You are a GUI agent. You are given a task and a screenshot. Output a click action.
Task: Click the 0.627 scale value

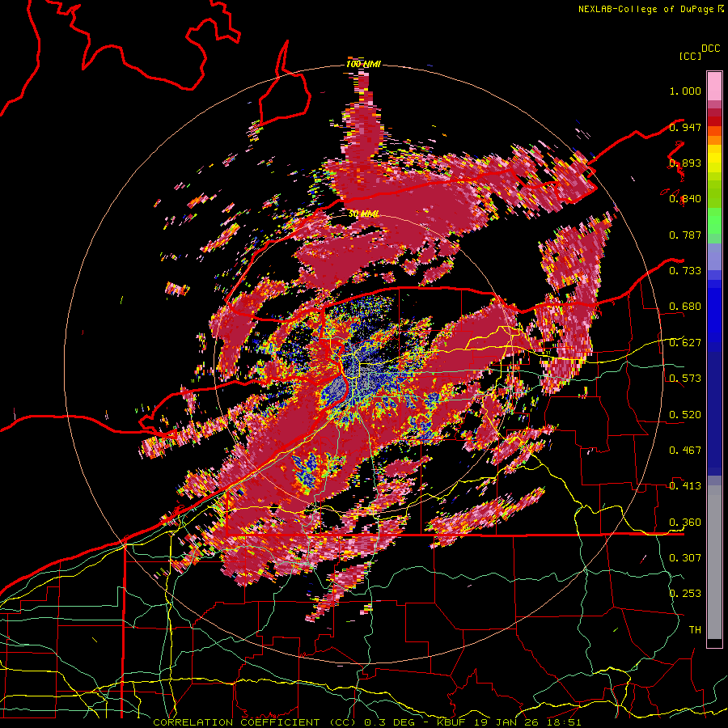[685, 343]
